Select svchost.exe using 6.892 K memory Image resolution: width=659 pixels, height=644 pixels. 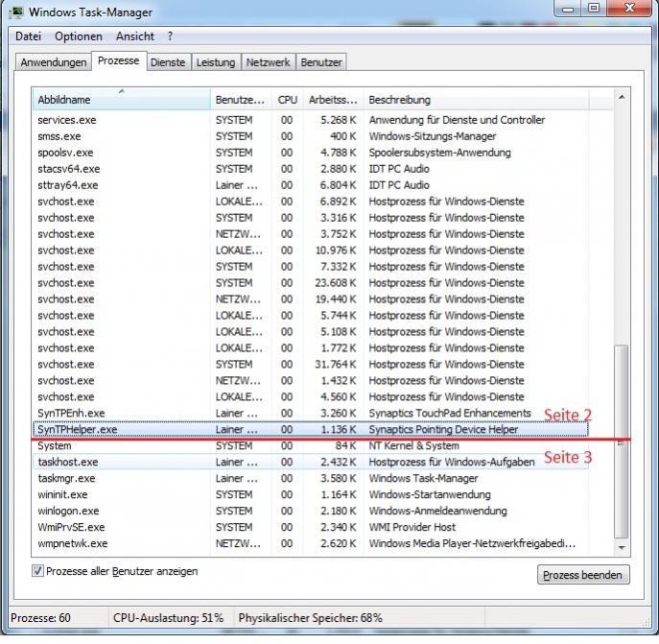pos(310,202)
